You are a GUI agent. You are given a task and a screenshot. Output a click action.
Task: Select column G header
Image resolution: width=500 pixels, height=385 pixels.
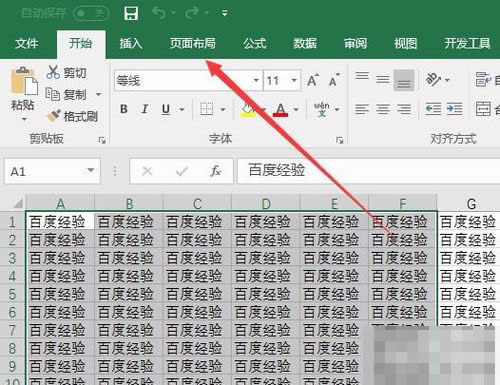pyautogui.click(x=470, y=204)
